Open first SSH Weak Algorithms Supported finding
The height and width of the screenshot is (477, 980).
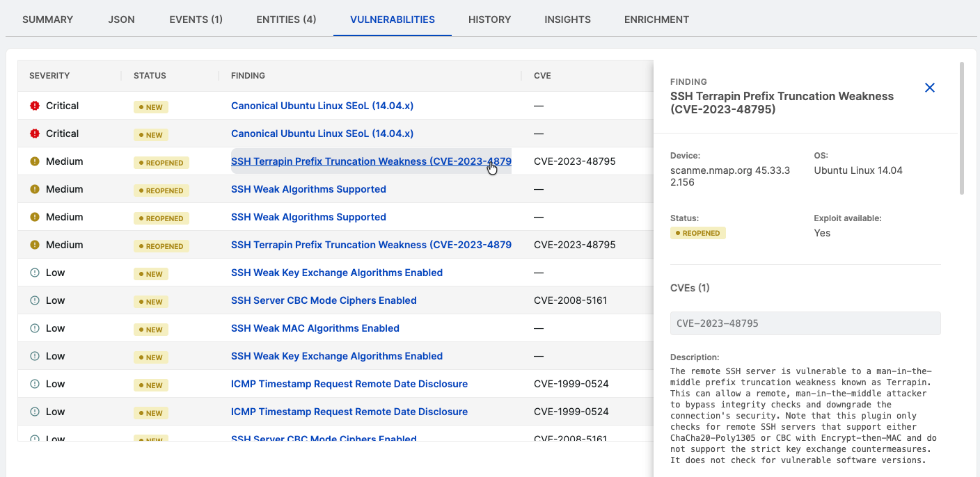point(308,189)
